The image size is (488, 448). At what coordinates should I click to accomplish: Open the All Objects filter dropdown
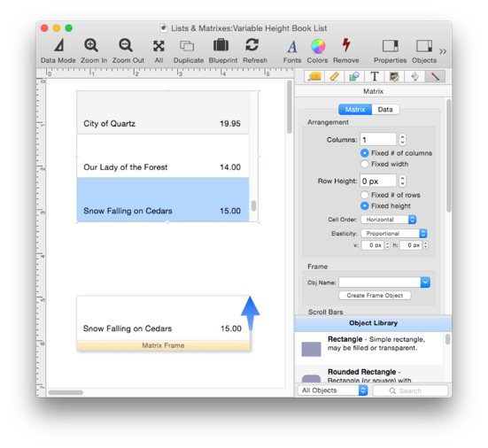click(333, 390)
